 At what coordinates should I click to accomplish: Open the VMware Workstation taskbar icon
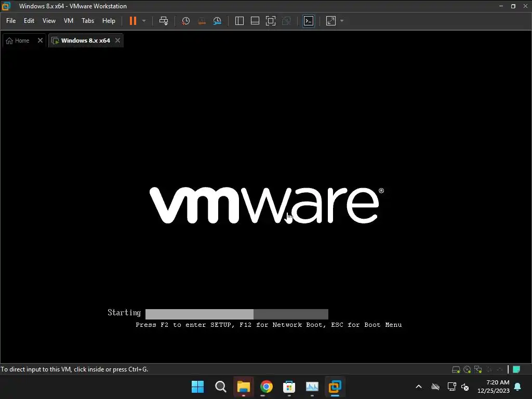tap(335, 387)
